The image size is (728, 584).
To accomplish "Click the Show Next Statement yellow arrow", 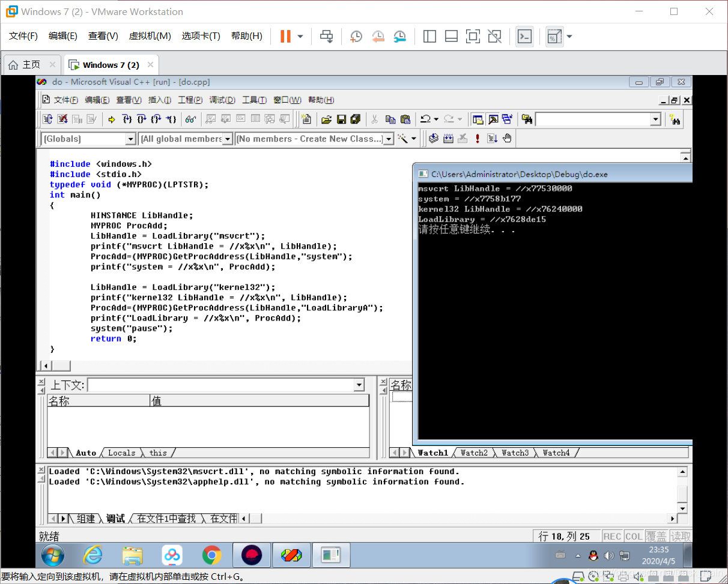I will 112,119.
